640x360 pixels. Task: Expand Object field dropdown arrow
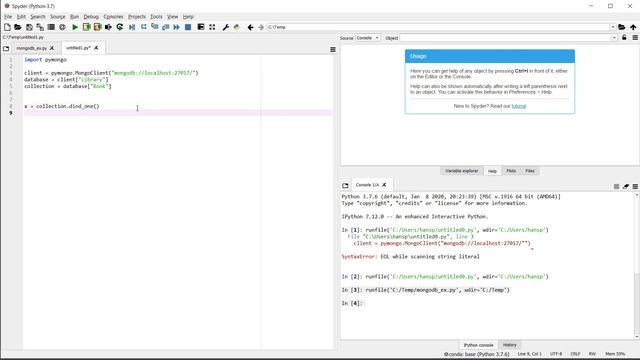click(614, 38)
